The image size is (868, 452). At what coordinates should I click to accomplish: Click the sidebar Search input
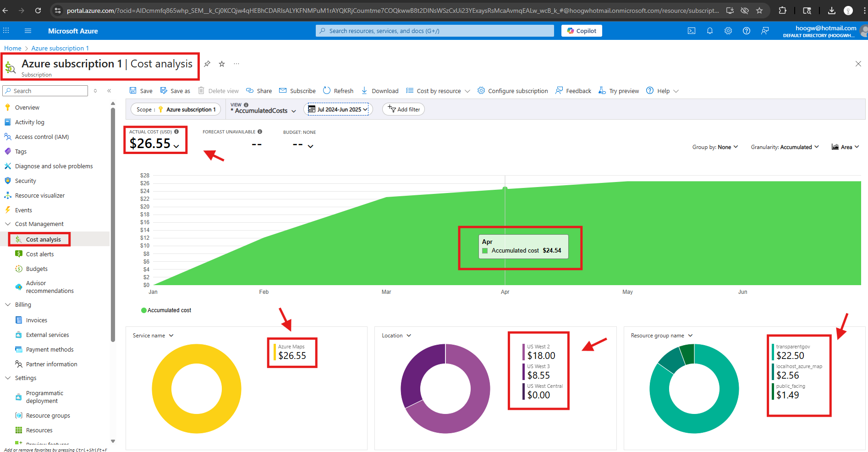coord(45,91)
